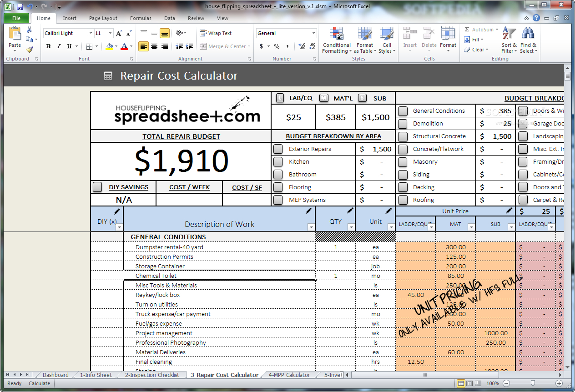Image resolution: width=575 pixels, height=392 pixels.
Task: Click the Sort & Filter icon
Action: tap(509, 41)
